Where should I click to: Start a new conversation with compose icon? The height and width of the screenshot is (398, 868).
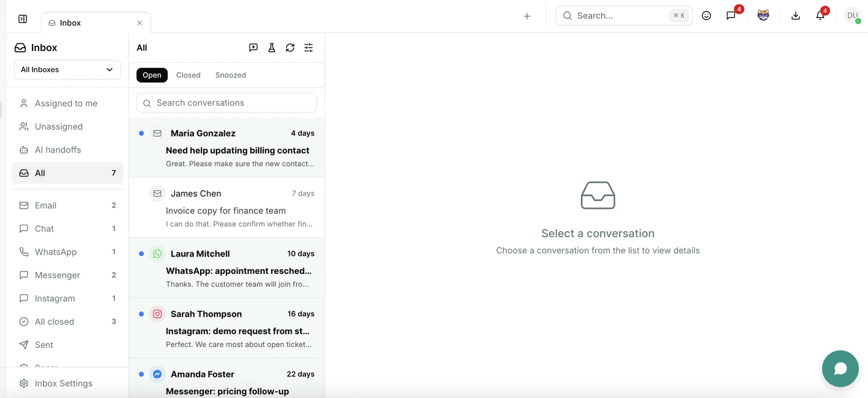(x=253, y=48)
